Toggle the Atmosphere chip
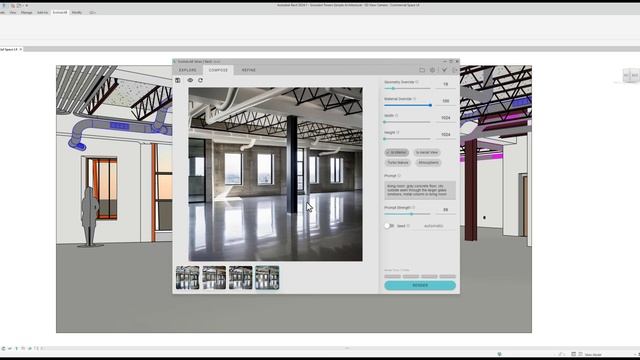The height and width of the screenshot is (360, 640). coord(428,162)
